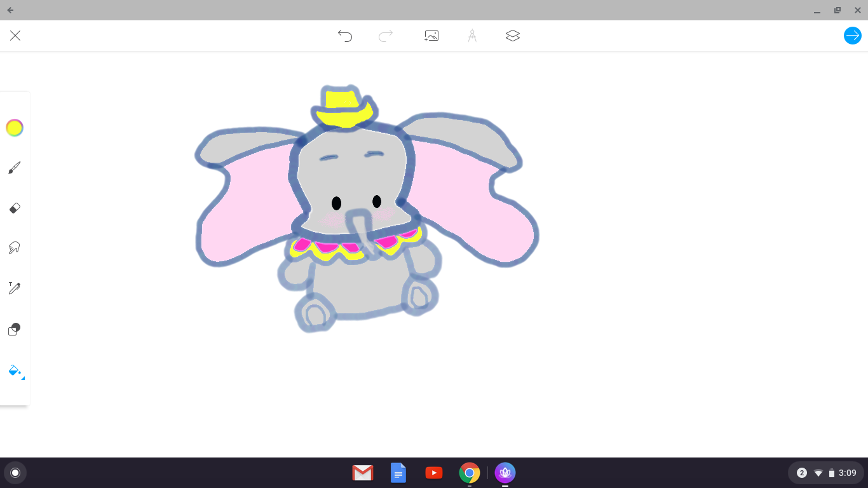Open the ChromeOS launcher
The height and width of the screenshot is (488, 868).
point(15,473)
